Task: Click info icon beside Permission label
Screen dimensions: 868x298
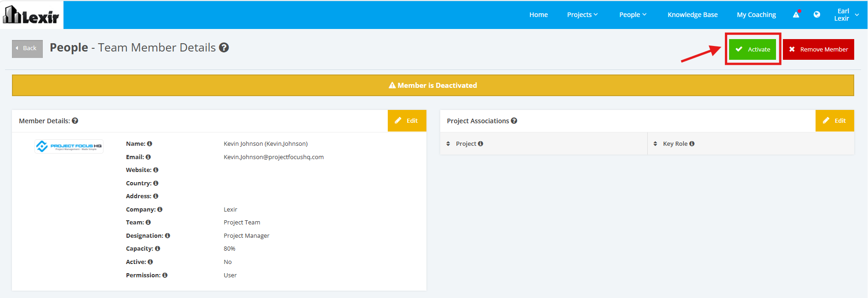Action: (165, 275)
